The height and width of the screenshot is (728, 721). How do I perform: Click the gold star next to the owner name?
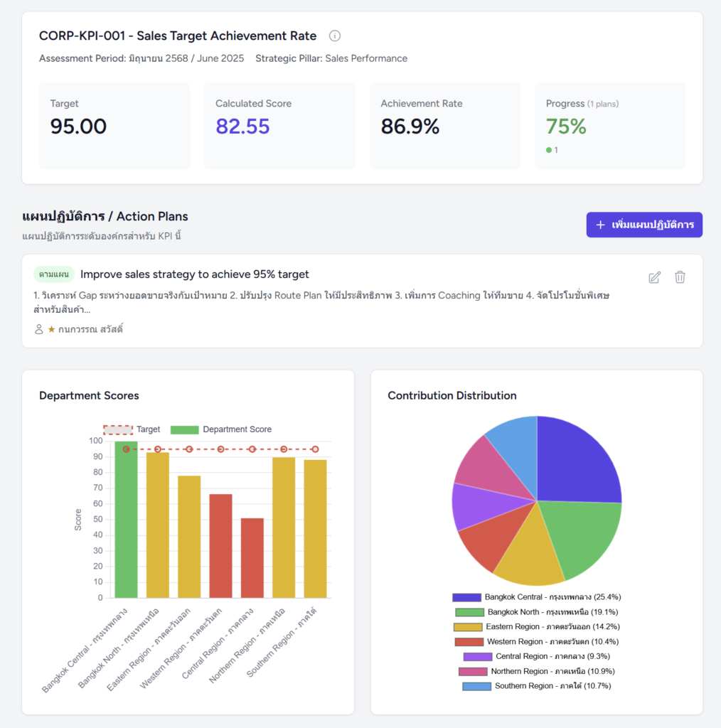tap(51, 329)
